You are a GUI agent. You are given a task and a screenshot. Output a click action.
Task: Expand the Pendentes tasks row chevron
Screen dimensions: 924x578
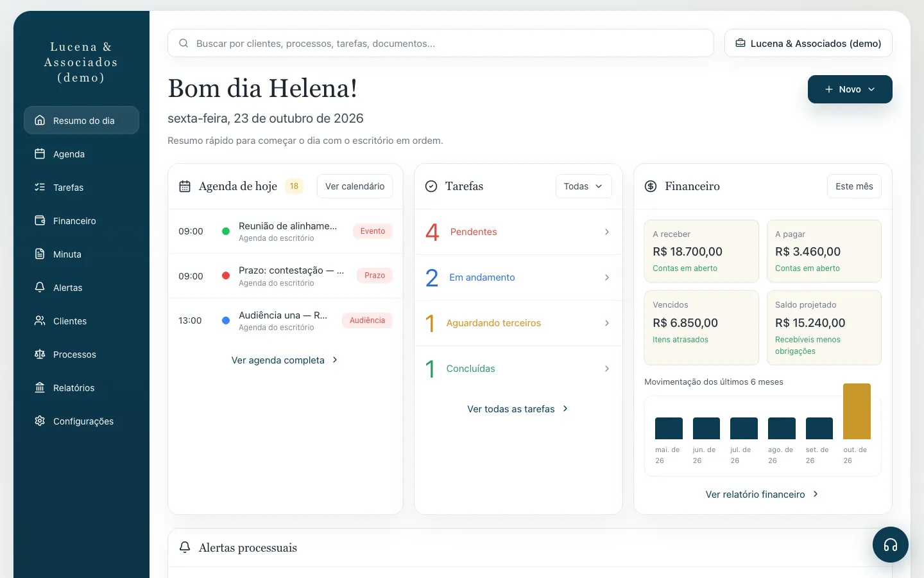click(606, 232)
